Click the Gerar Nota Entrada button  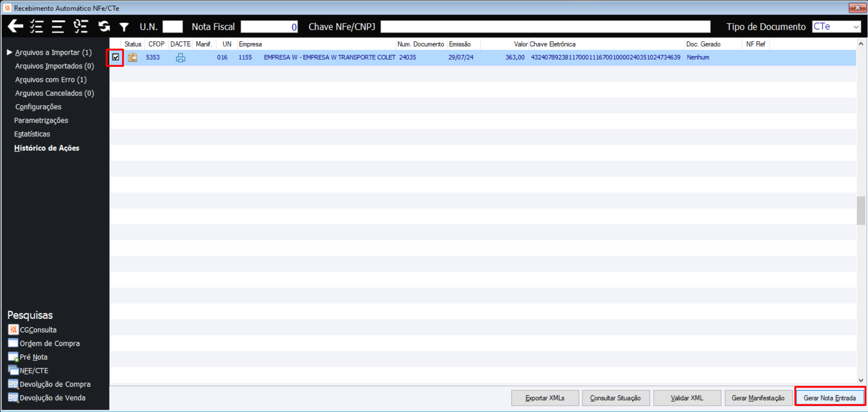pyautogui.click(x=830, y=398)
